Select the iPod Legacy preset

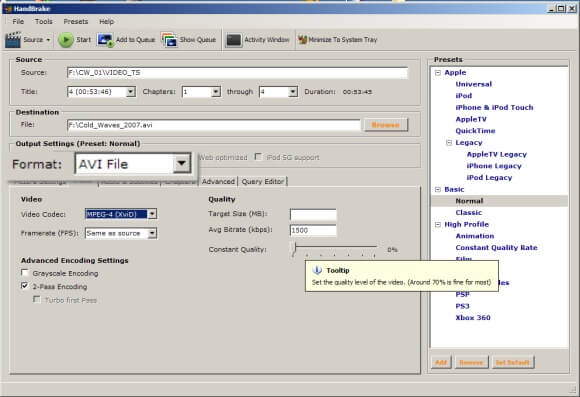tap(489, 178)
